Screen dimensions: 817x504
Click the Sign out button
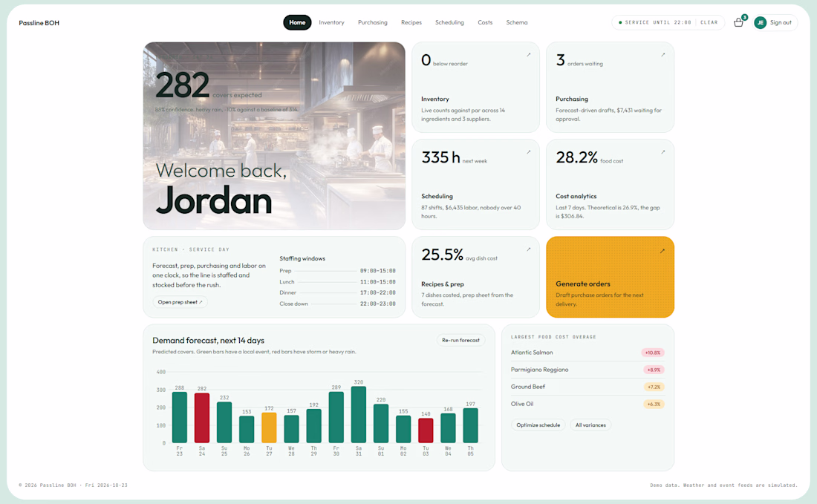pyautogui.click(x=781, y=22)
